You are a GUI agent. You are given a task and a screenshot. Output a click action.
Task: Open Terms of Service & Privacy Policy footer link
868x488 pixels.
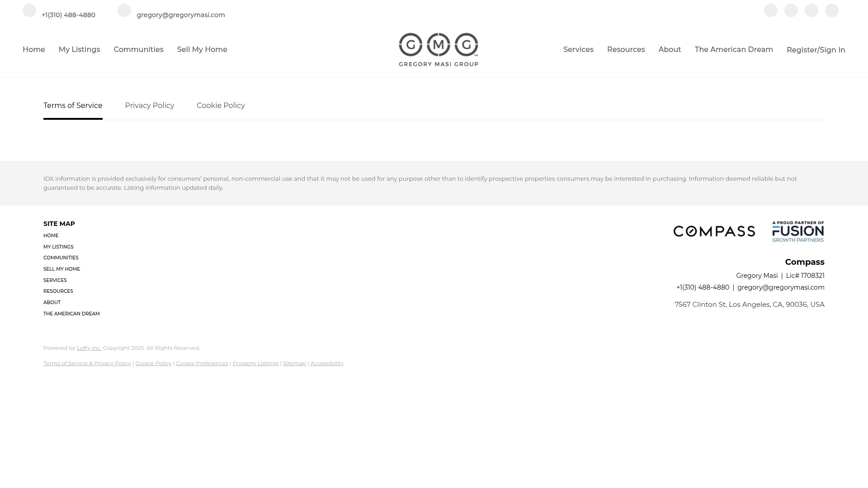87,363
